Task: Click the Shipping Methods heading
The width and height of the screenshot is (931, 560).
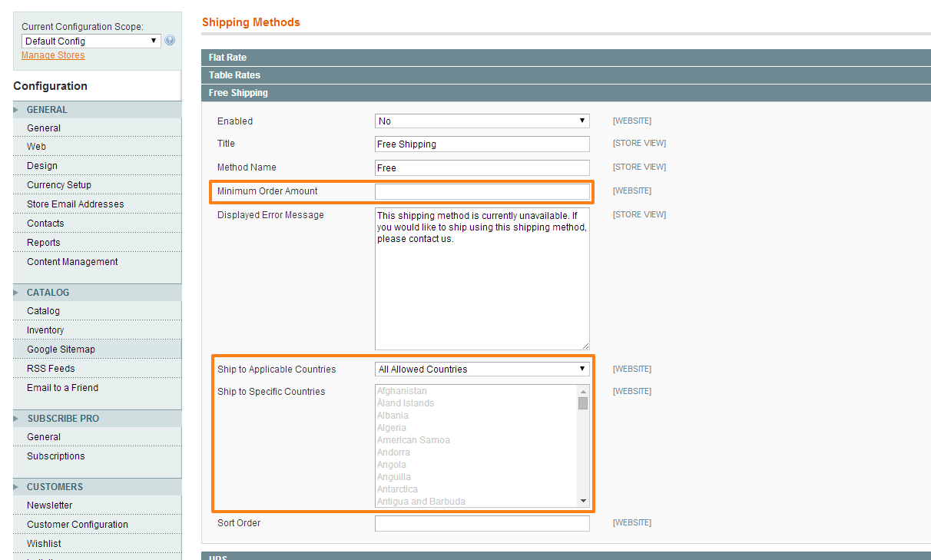Action: click(x=251, y=22)
